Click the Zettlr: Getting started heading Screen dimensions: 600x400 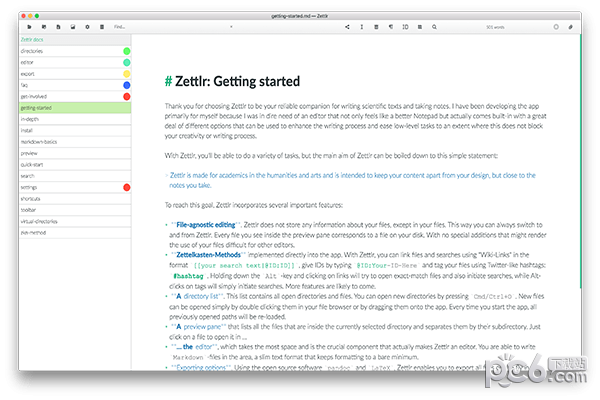click(232, 82)
